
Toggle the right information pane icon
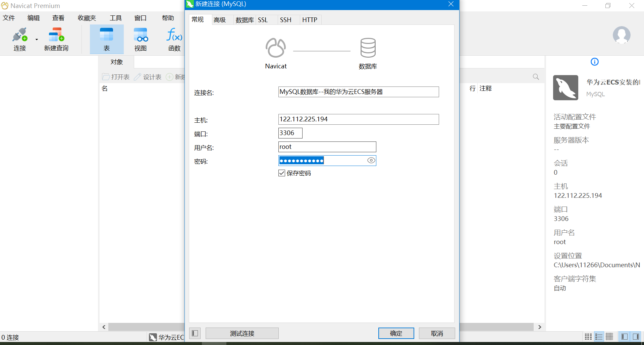tap(636, 337)
